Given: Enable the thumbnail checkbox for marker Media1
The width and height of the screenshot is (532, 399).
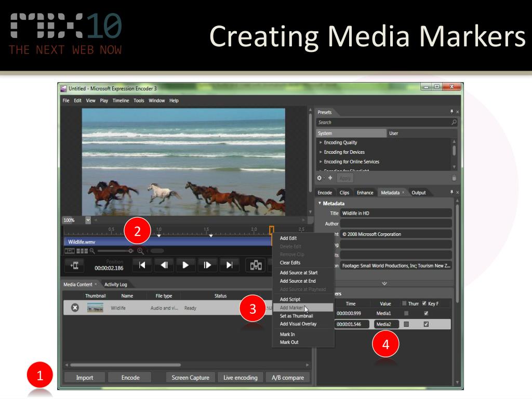Looking at the screenshot, I should click(x=406, y=313).
